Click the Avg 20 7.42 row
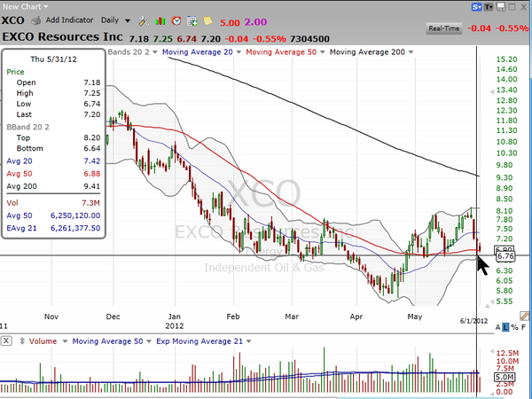Viewport: 532px width, 399px height. tap(53, 161)
